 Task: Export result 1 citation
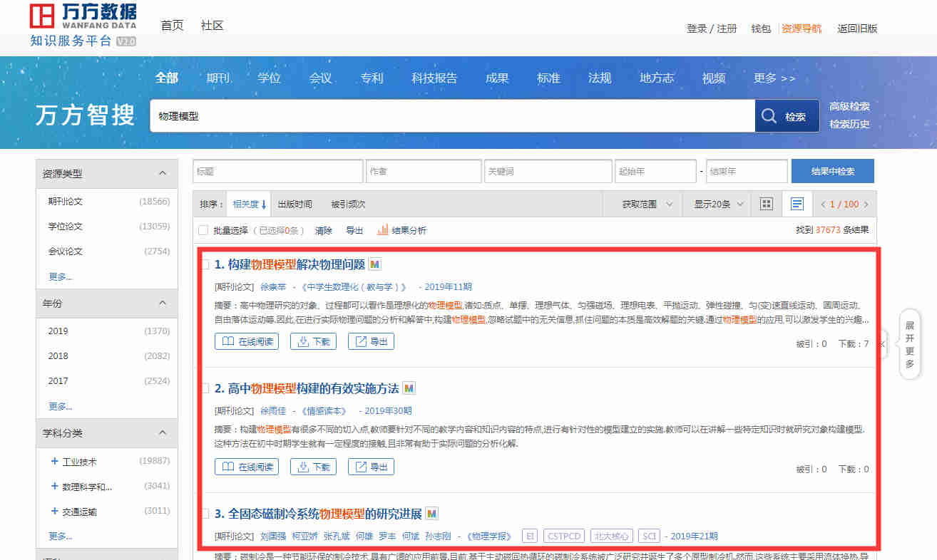371,341
